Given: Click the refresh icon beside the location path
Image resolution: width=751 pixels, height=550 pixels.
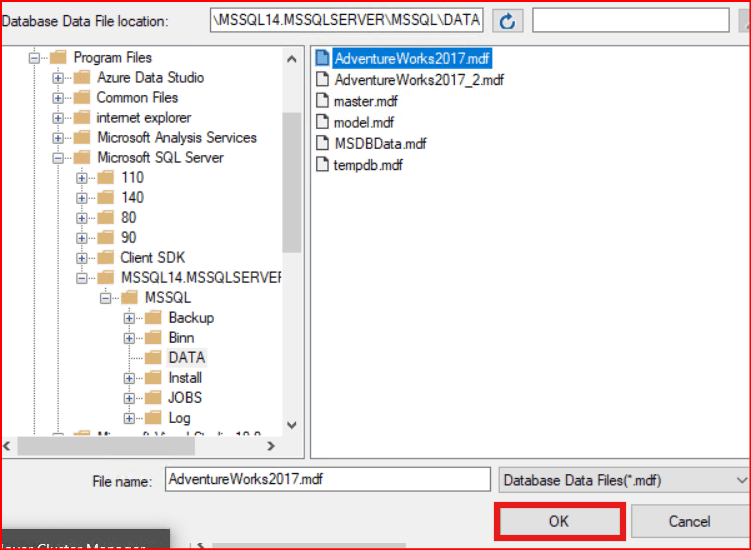Looking at the screenshot, I should pyautogui.click(x=508, y=20).
